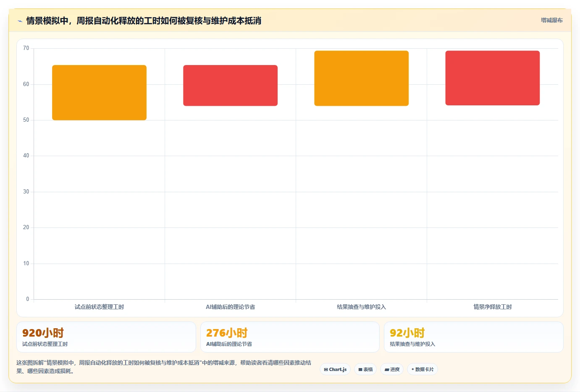Select the 增减瀑布 chart type tag
The image size is (580, 392).
coord(551,20)
